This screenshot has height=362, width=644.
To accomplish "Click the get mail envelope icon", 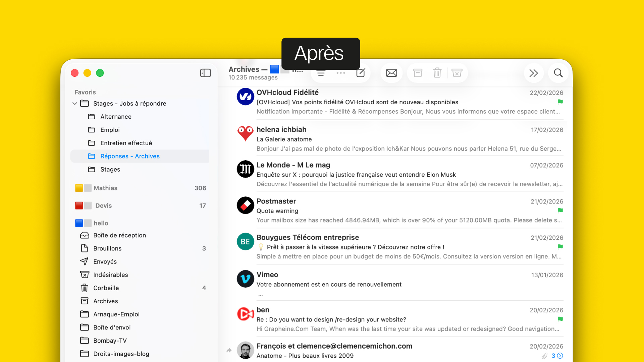I will coord(391,73).
